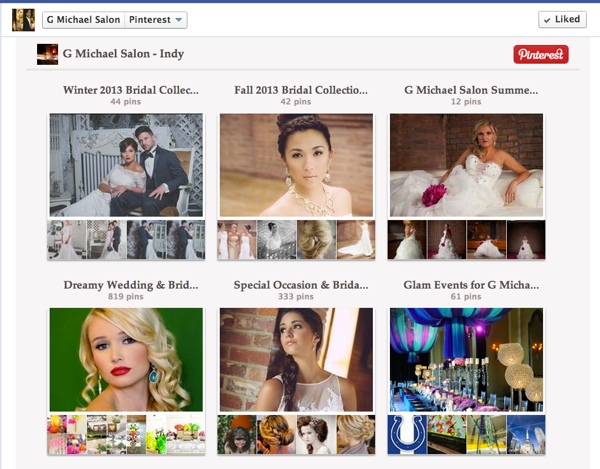
Task: Open the Special Occasion & Bridal board title
Action: (x=301, y=285)
